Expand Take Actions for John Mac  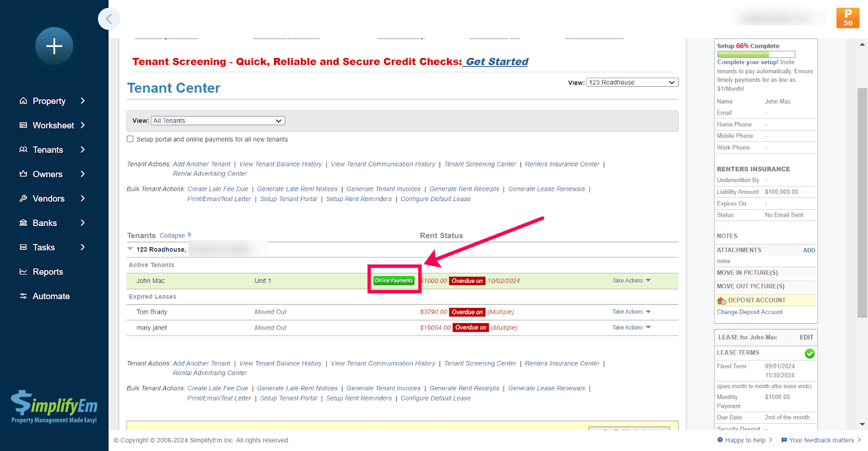pyautogui.click(x=631, y=281)
